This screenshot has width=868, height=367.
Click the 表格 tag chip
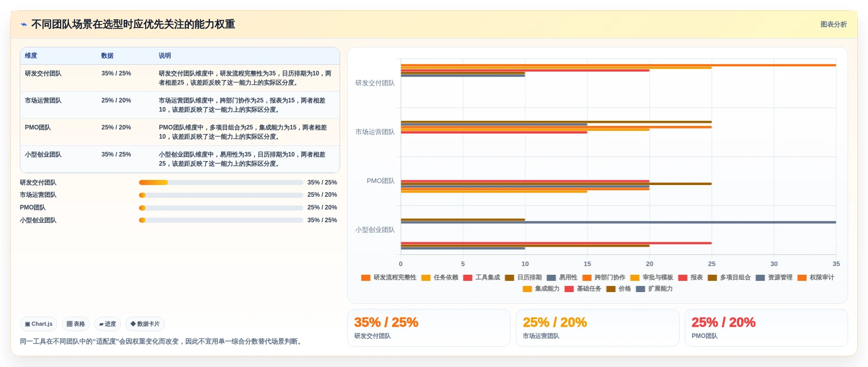click(x=76, y=324)
